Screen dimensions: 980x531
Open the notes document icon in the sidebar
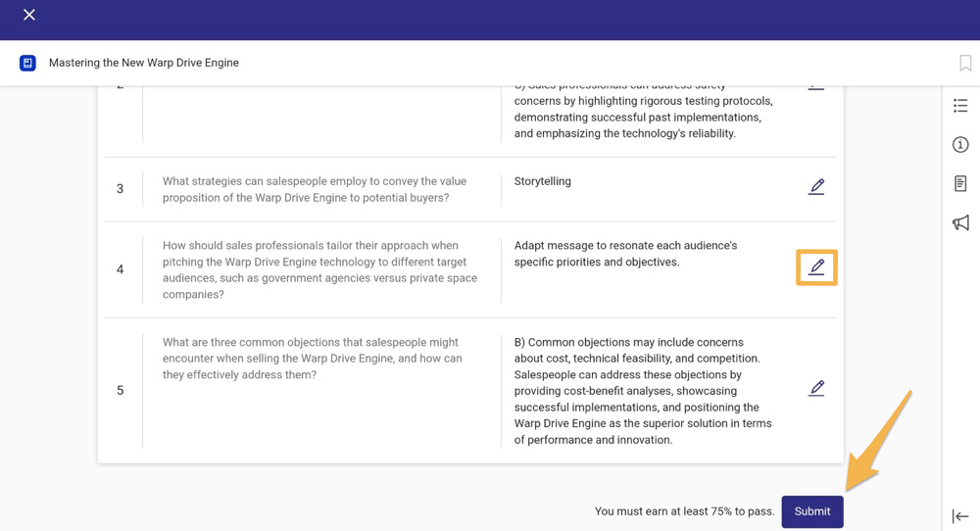point(960,183)
